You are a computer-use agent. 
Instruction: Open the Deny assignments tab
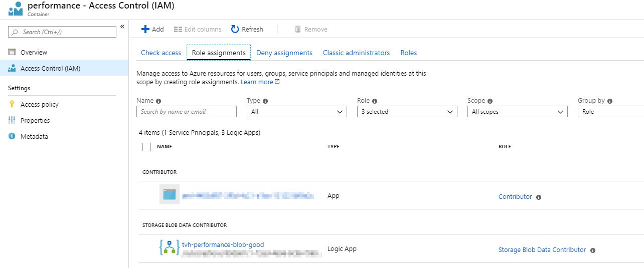284,53
